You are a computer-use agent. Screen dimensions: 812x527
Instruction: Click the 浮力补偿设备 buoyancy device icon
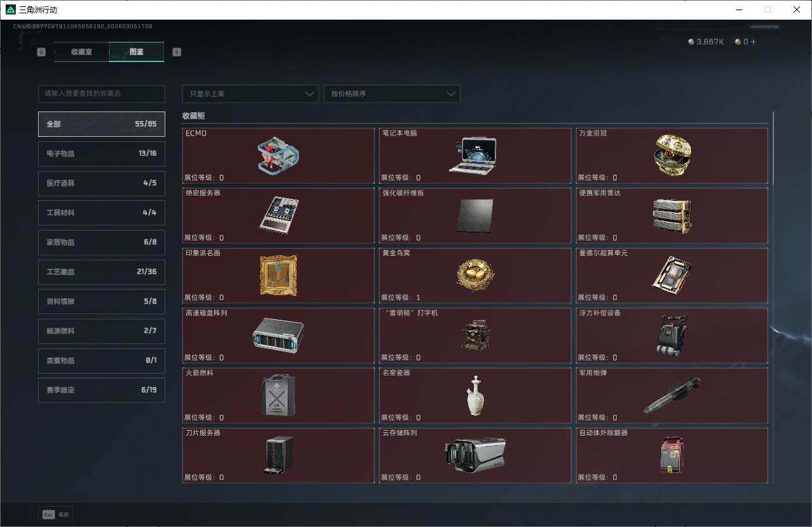[671, 335]
